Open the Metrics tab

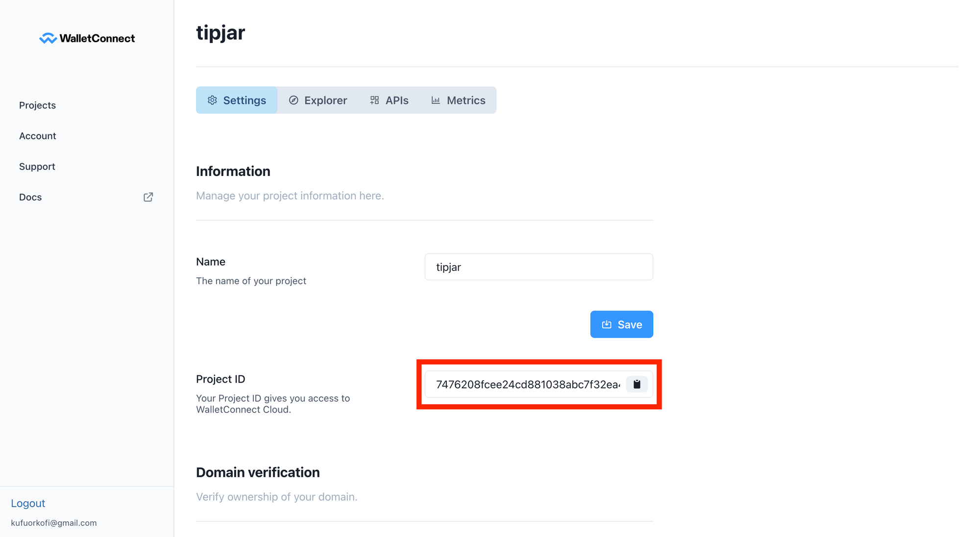coord(465,100)
